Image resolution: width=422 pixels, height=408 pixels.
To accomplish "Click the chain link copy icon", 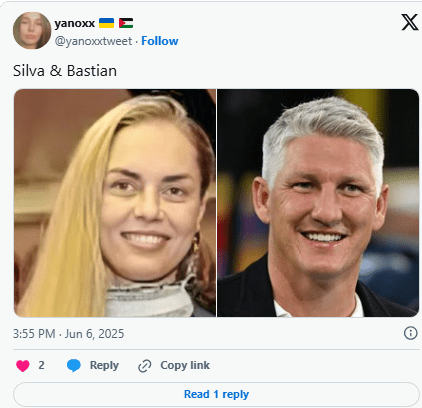I will [145, 366].
